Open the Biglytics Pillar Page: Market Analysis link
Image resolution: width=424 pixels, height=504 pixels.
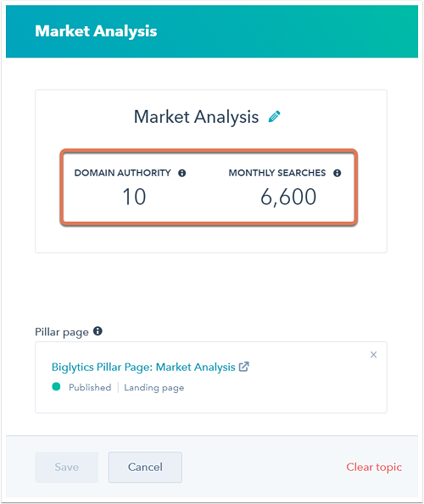143,367
